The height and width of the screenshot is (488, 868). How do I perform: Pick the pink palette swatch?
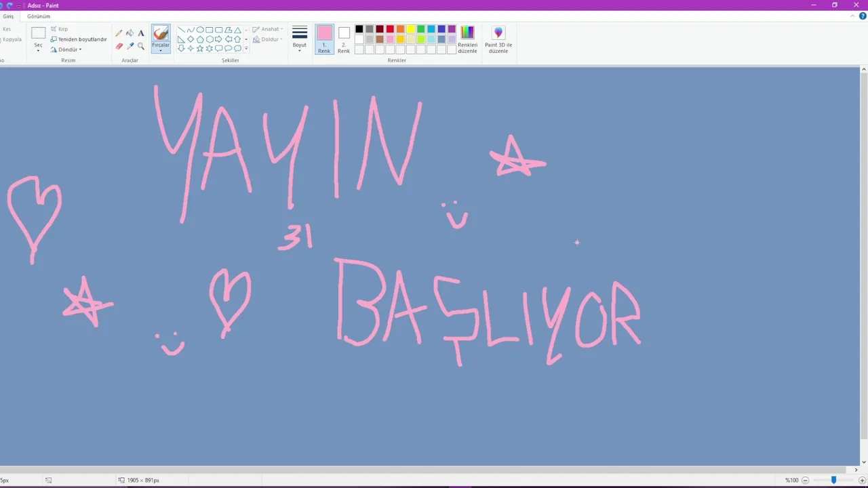[390, 39]
